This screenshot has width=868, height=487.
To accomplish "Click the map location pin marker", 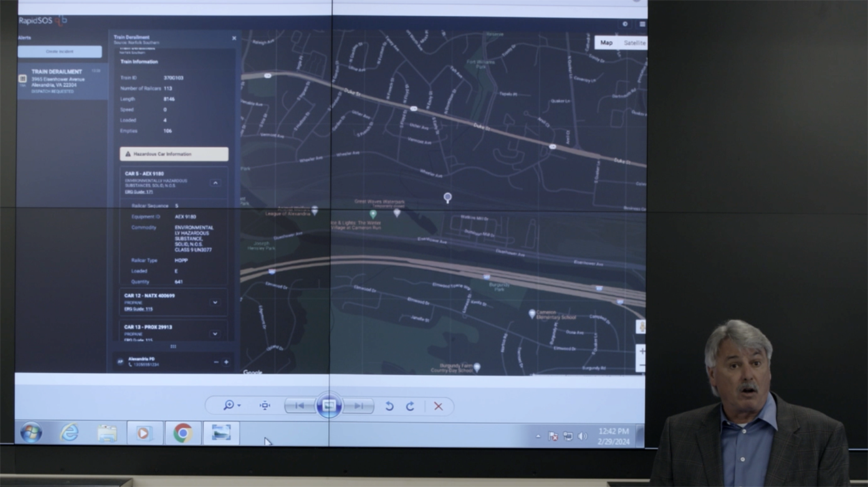I will tap(447, 198).
